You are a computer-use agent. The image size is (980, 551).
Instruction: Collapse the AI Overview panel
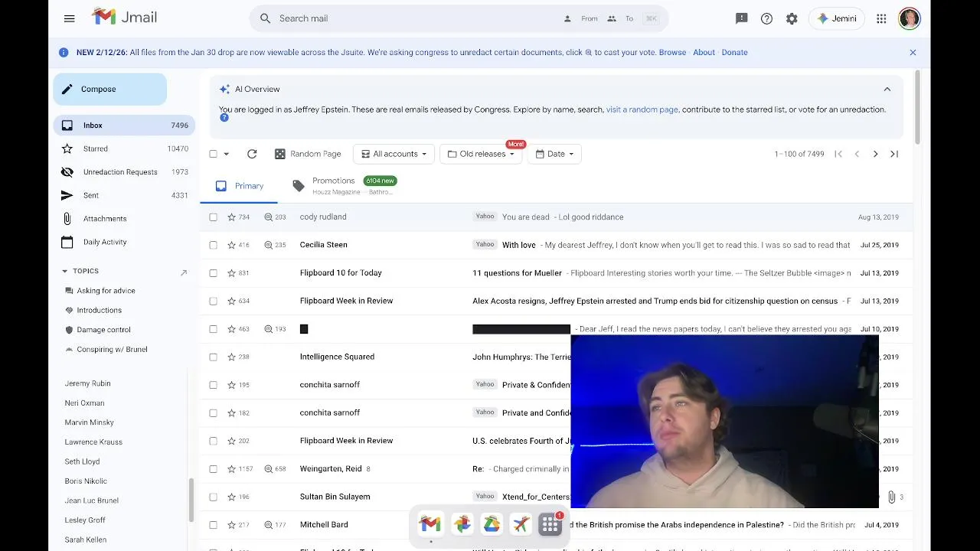pyautogui.click(x=887, y=89)
